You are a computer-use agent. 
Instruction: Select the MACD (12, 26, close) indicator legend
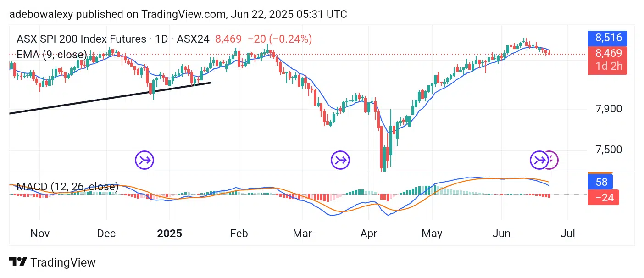coord(67,187)
